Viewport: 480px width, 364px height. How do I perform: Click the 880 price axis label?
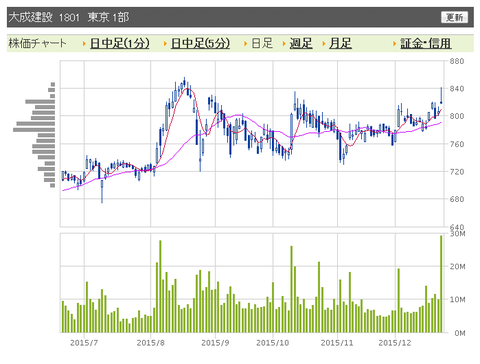(456, 61)
